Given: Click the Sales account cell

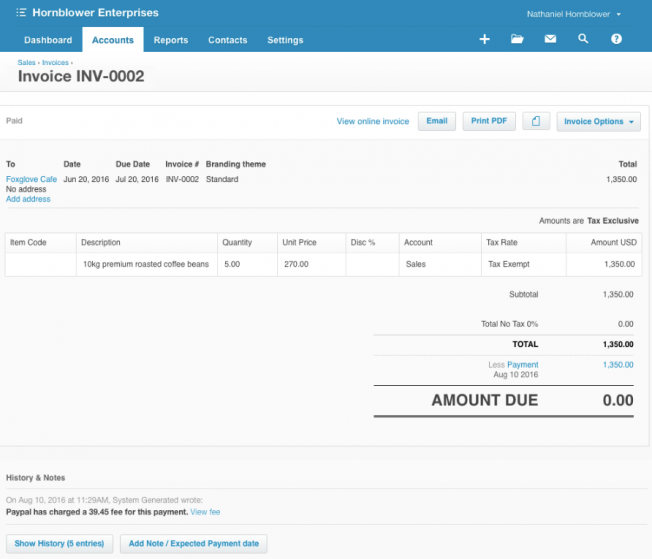Looking at the screenshot, I should 440,264.
